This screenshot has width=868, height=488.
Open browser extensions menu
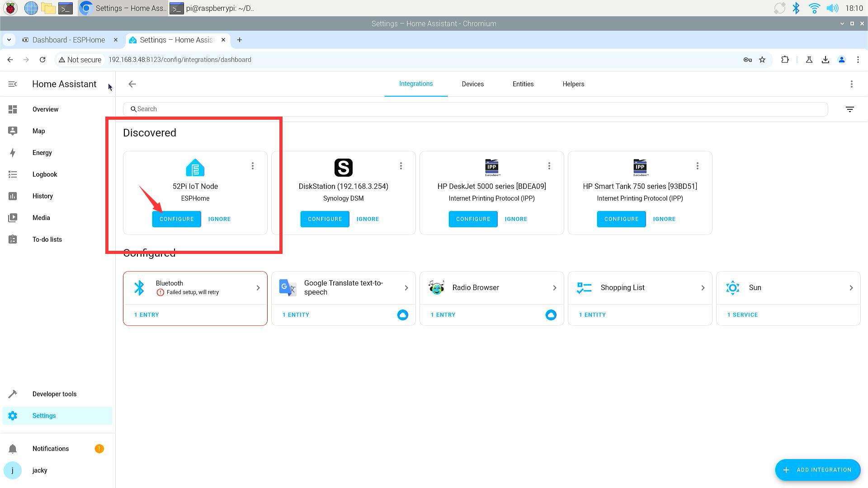coord(785,60)
